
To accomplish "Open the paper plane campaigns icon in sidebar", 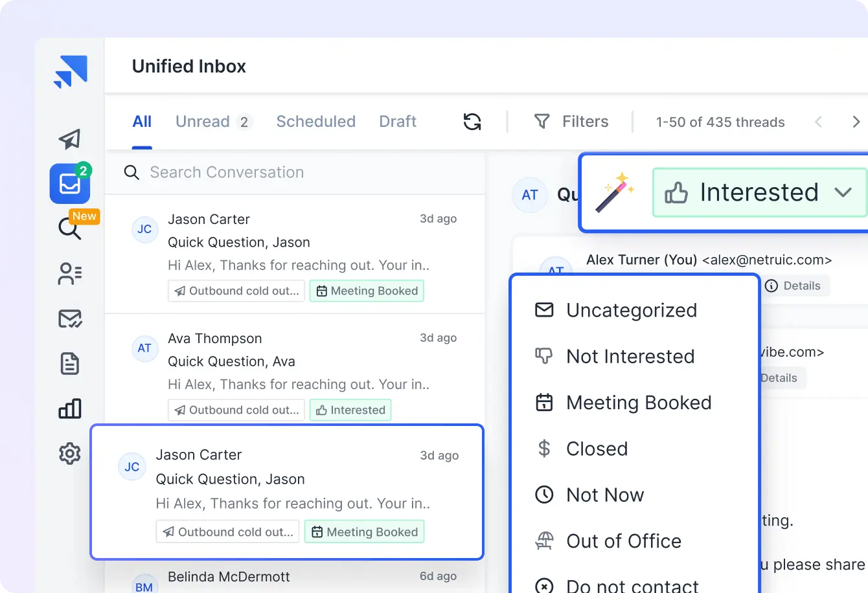I will click(70, 139).
